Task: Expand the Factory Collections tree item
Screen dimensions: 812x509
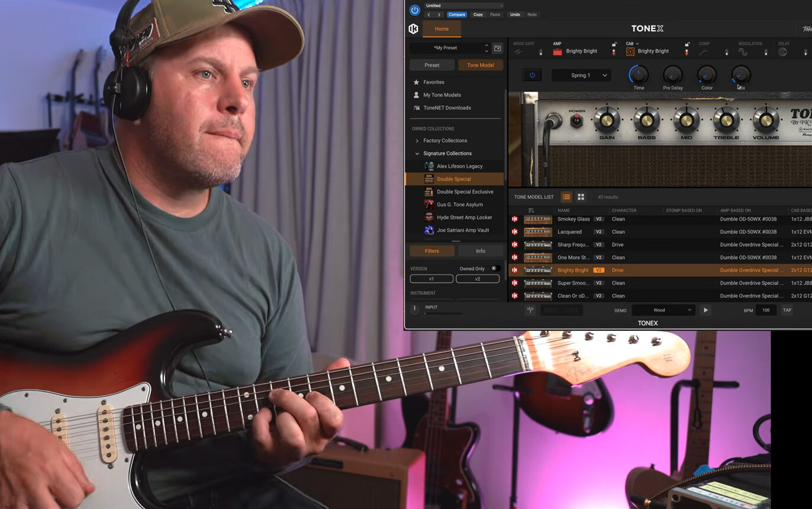Action: click(417, 141)
